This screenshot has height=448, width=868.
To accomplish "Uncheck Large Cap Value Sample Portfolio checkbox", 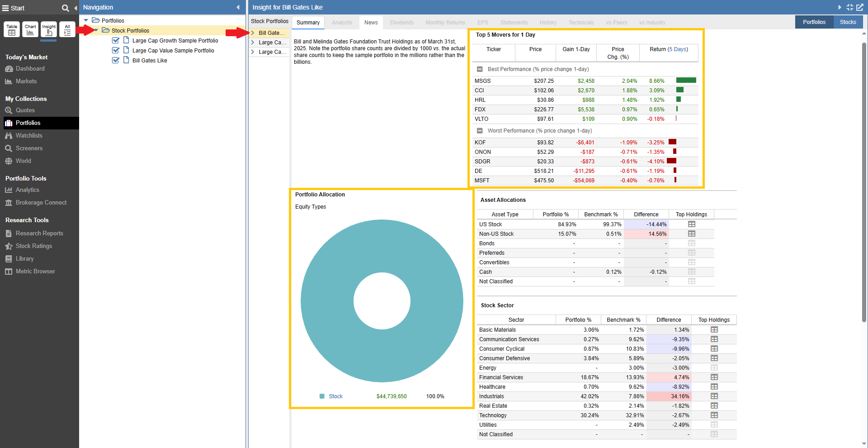I will tap(116, 50).
